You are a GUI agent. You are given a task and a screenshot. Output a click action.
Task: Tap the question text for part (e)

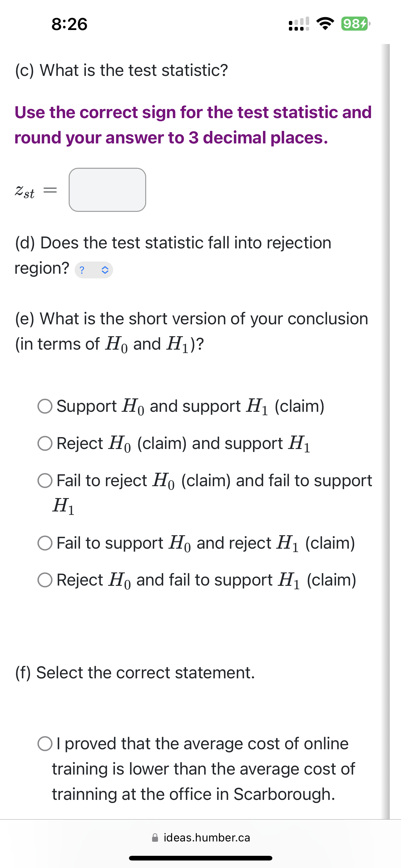coord(191,331)
